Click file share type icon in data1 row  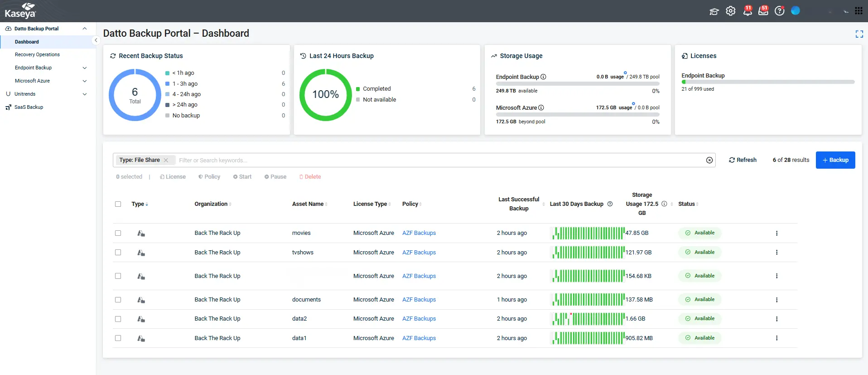coord(141,338)
